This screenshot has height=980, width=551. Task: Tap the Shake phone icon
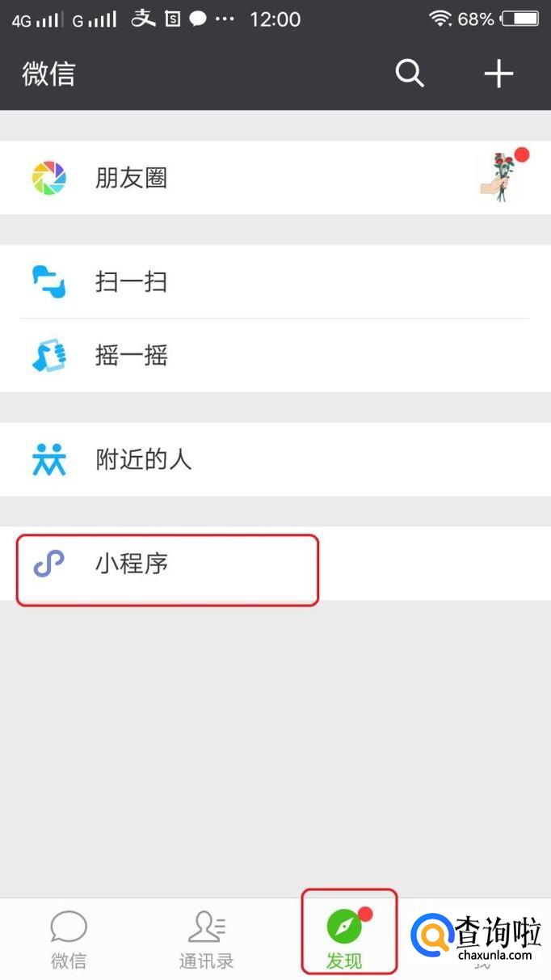pyautogui.click(x=48, y=355)
